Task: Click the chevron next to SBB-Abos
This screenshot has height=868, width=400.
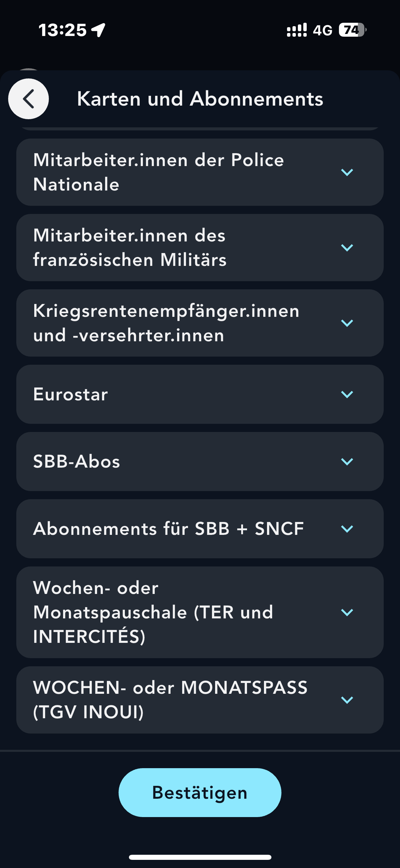Action: tap(347, 462)
